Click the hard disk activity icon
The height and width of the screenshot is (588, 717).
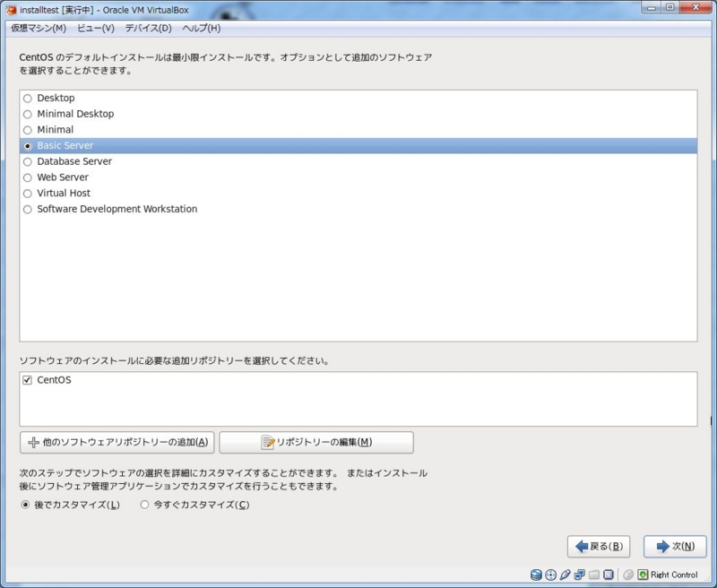click(x=536, y=575)
